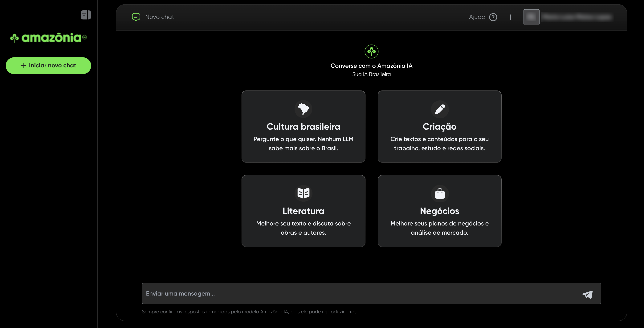This screenshot has width=644, height=328.
Task: Select the Novo chat header title
Action: point(160,17)
